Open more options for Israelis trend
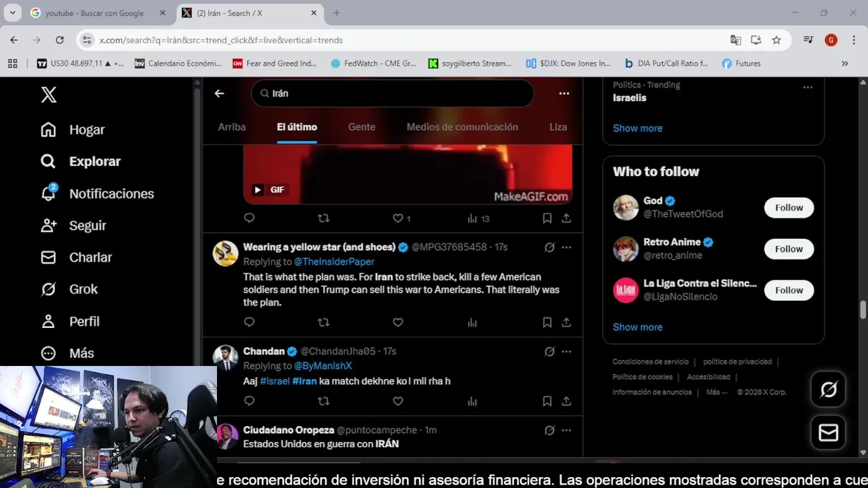 808,87
